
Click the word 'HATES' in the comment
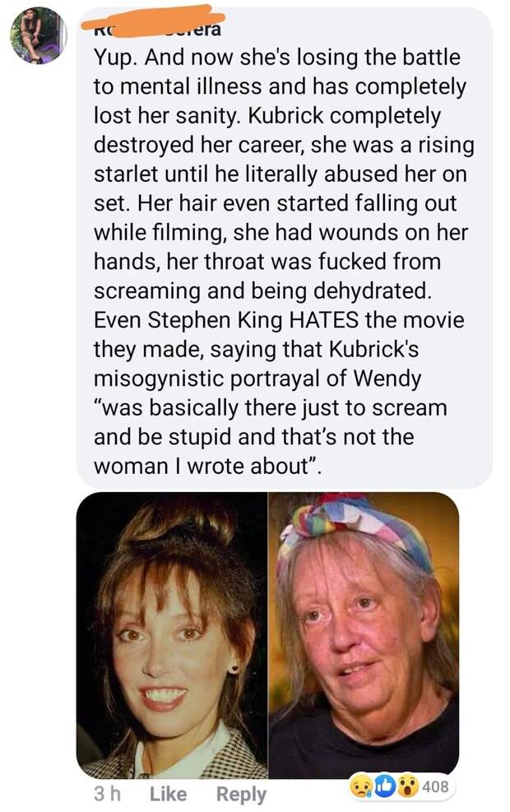click(x=323, y=320)
